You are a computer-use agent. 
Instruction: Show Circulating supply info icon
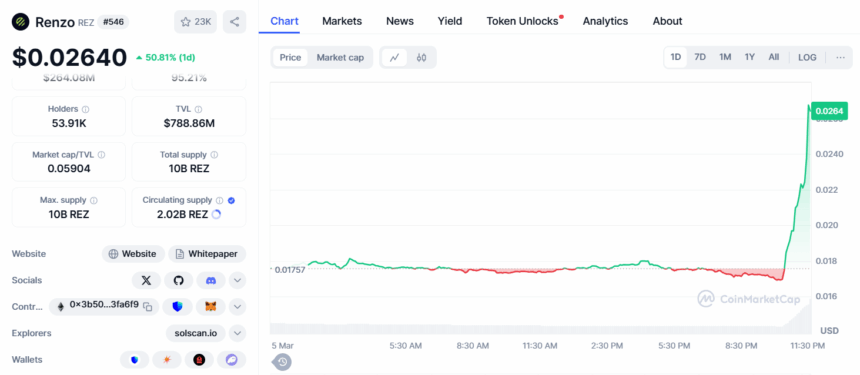(x=219, y=201)
